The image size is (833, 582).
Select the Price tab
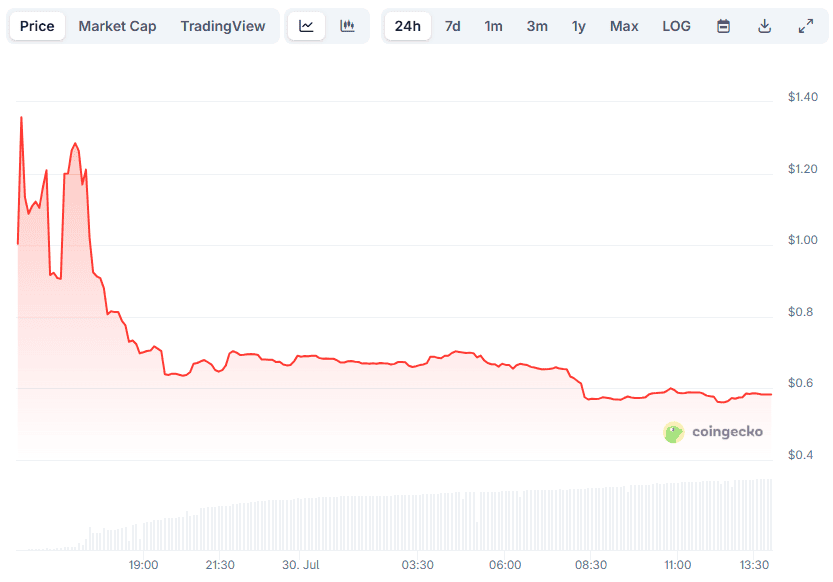(x=37, y=26)
